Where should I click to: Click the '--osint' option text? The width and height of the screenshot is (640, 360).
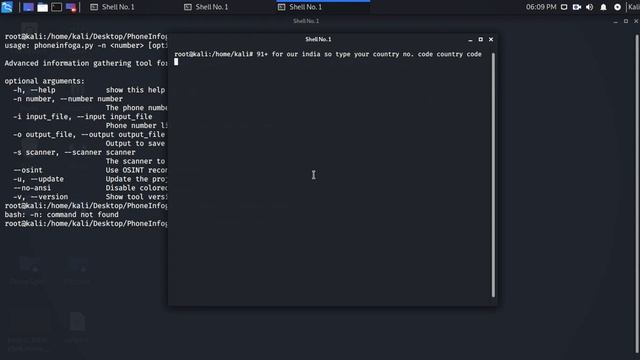[28, 170]
